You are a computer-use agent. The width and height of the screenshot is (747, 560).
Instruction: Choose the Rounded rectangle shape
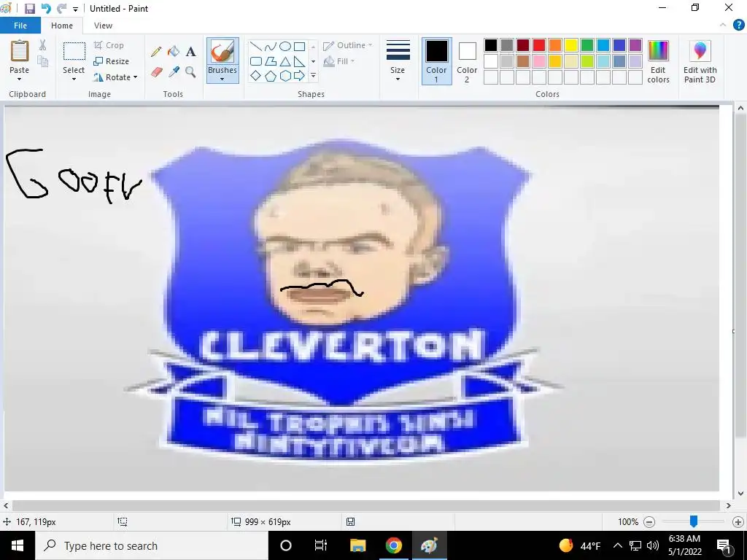click(256, 61)
